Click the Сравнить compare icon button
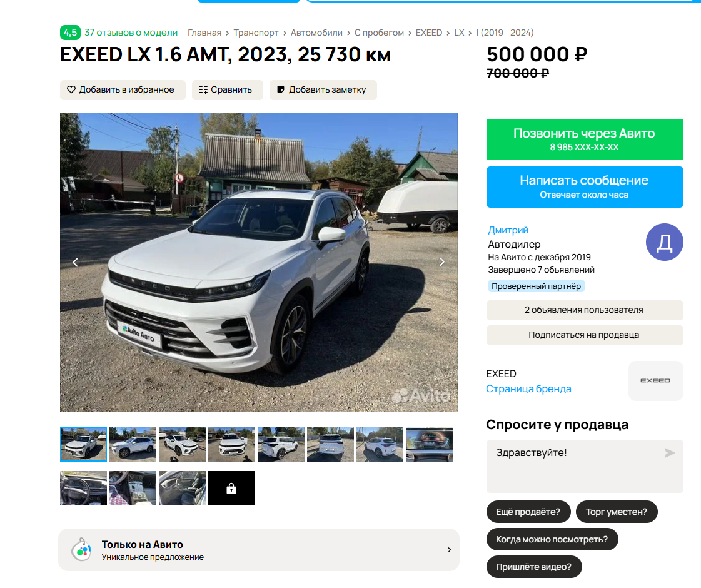The image size is (701, 588). 227,90
